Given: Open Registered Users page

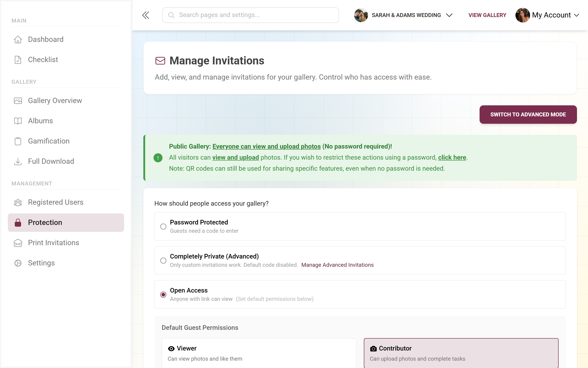Looking at the screenshot, I should 66,202.
